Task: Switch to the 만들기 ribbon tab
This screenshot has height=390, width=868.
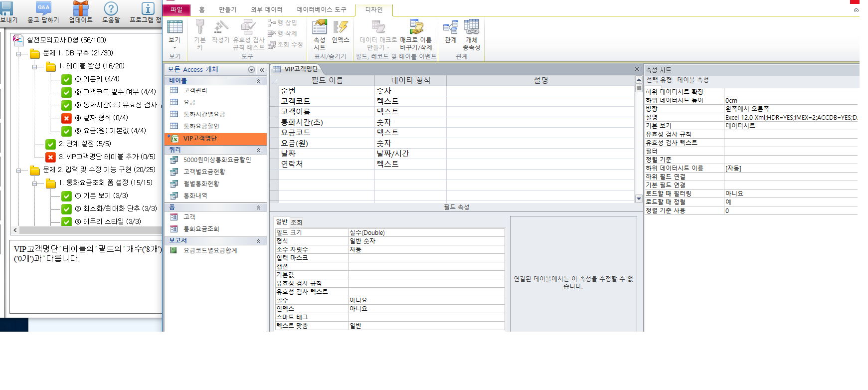Action: click(227, 9)
